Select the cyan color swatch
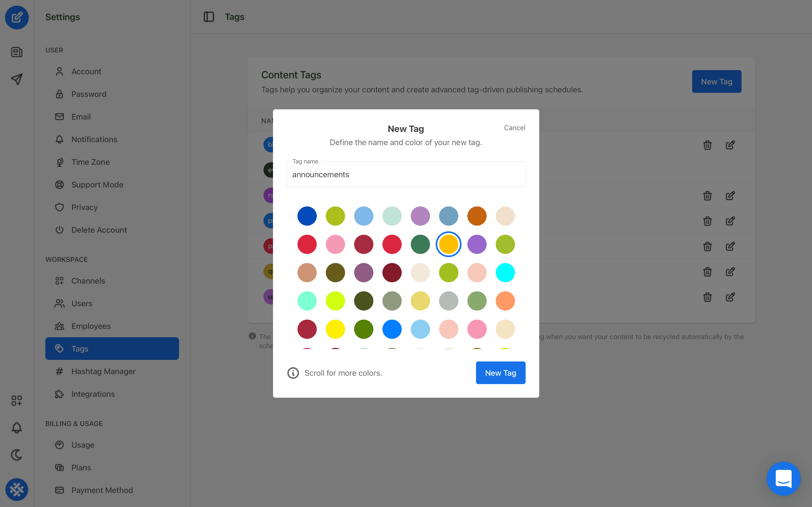This screenshot has width=812, height=507. [505, 273]
